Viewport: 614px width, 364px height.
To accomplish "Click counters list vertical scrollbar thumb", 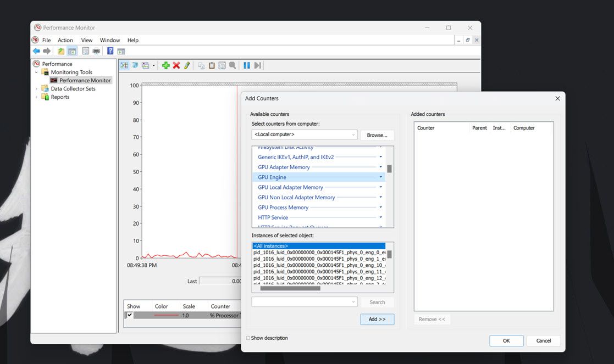I will click(x=389, y=169).
